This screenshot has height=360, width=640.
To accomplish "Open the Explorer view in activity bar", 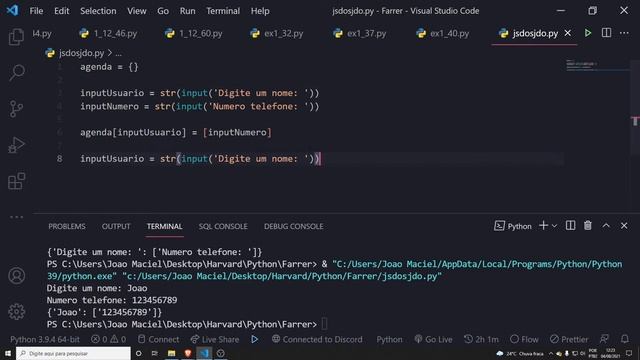I will tap(16, 37).
